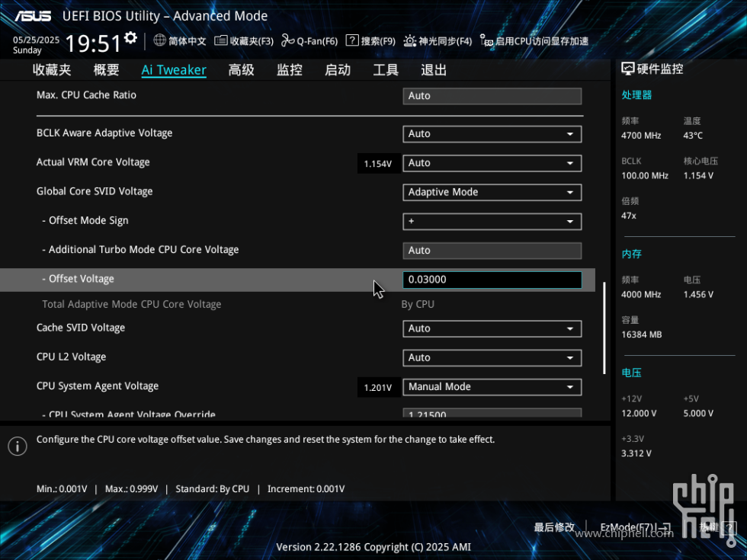Click Additional Turbo Mode CPU Core Voltage field
Screen dimensions: 747x560
tap(492, 251)
